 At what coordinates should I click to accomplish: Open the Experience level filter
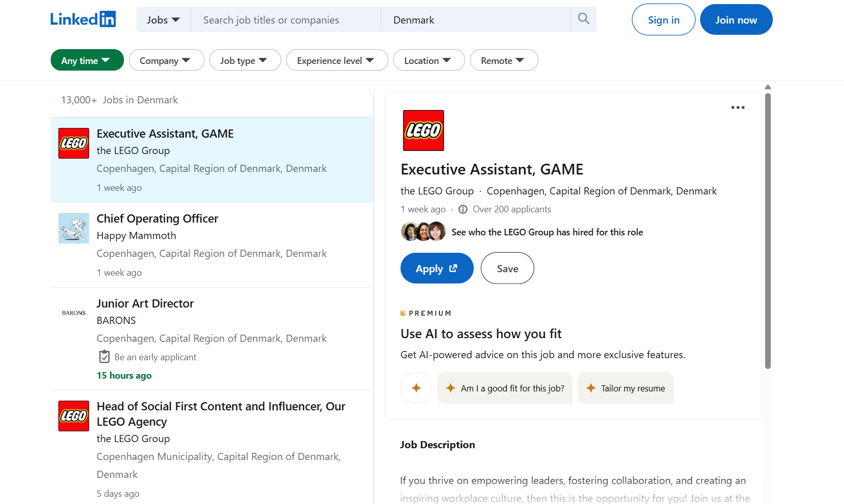tap(337, 60)
